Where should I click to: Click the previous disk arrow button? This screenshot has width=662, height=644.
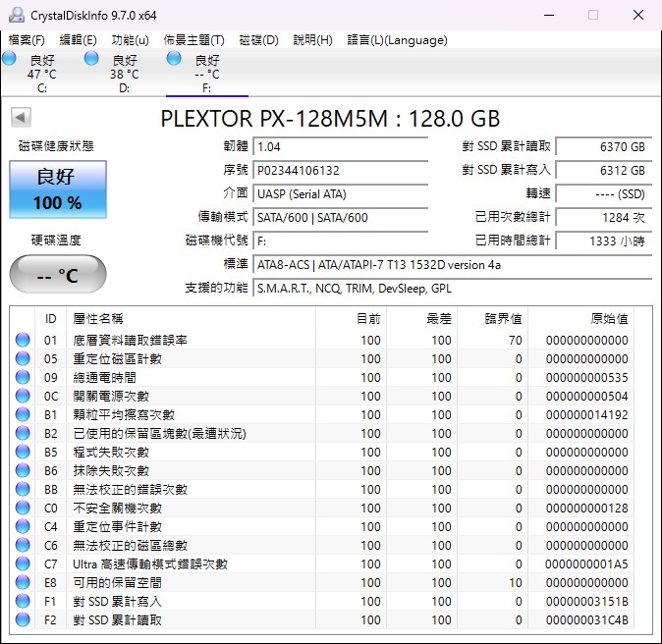[x=21, y=118]
